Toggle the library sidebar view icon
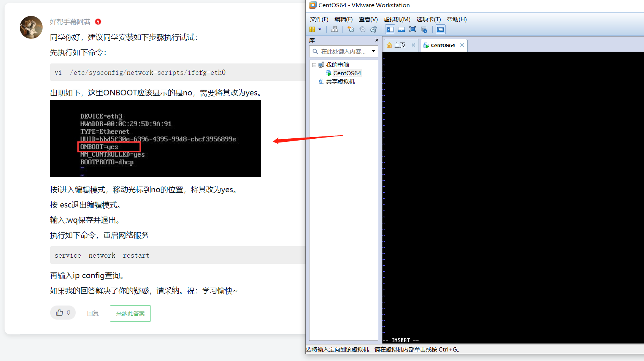 390,29
